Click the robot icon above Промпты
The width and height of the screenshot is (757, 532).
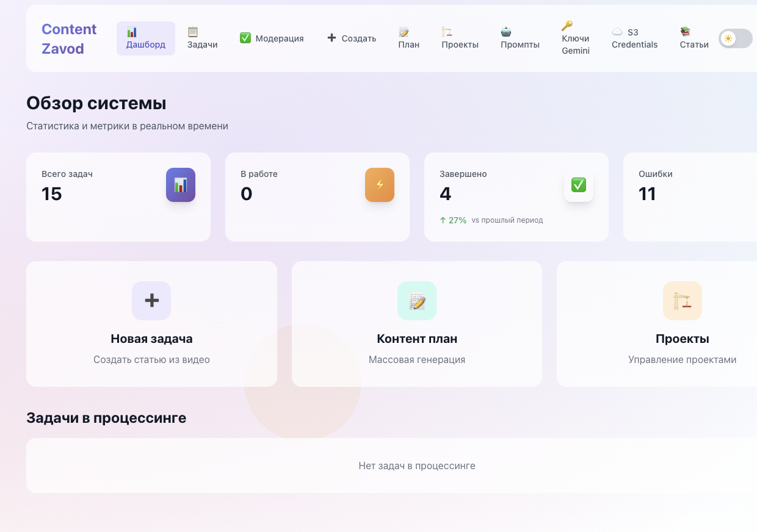[x=506, y=32]
